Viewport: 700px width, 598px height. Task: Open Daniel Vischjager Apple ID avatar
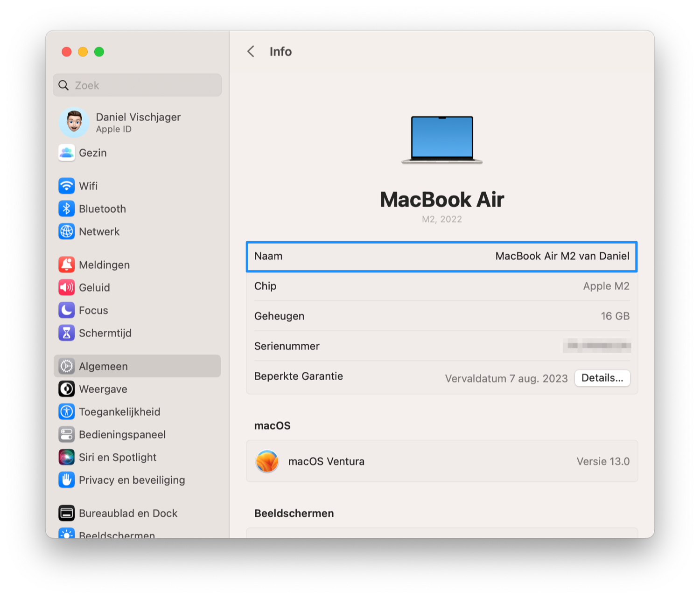(x=74, y=123)
